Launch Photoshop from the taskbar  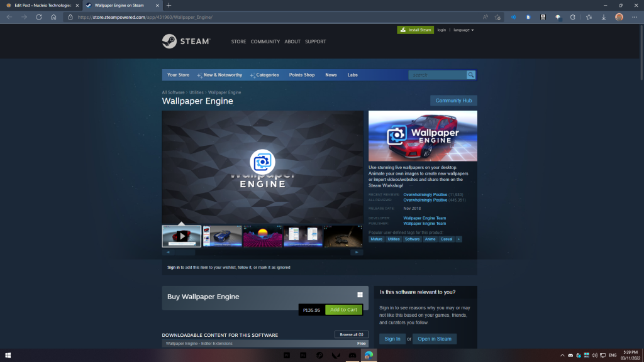pos(303,356)
